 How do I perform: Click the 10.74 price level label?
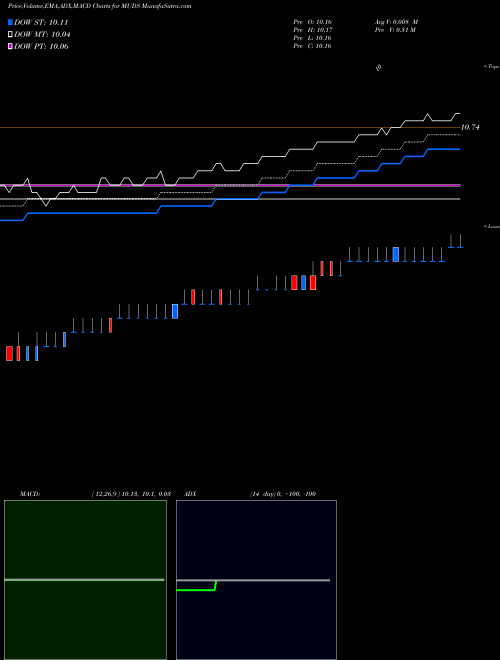click(470, 127)
